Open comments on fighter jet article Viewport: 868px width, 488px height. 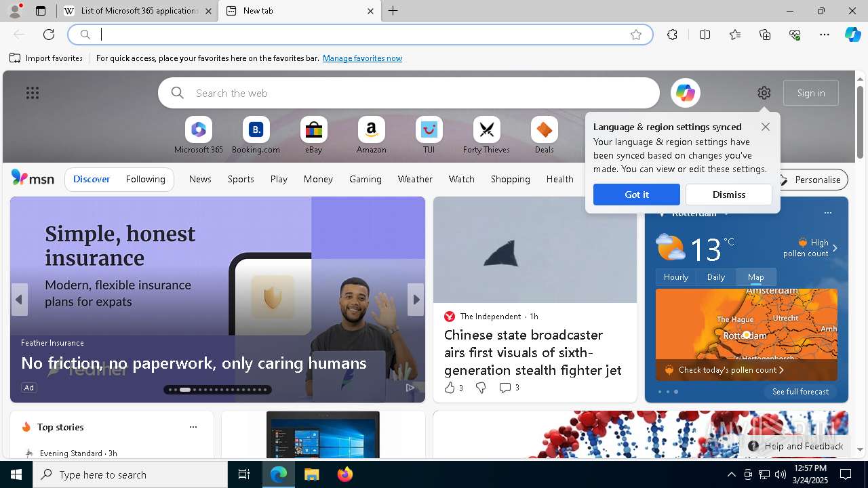[x=509, y=388]
